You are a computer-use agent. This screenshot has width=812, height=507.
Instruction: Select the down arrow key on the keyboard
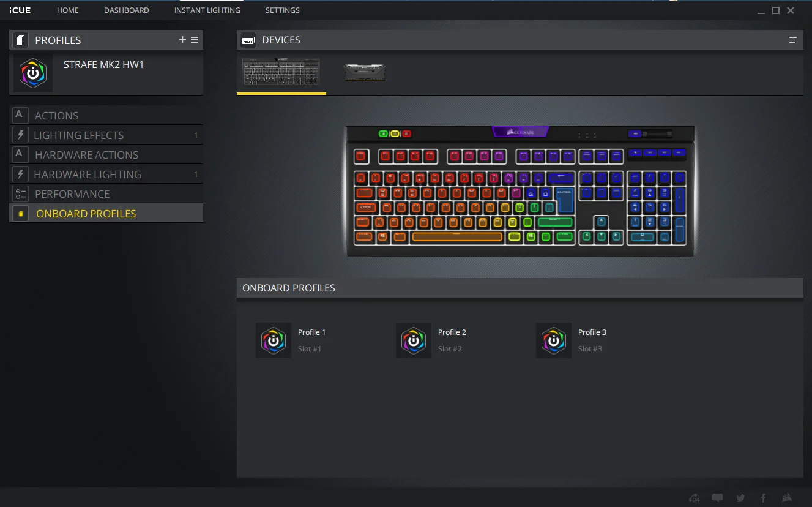pyautogui.click(x=602, y=236)
